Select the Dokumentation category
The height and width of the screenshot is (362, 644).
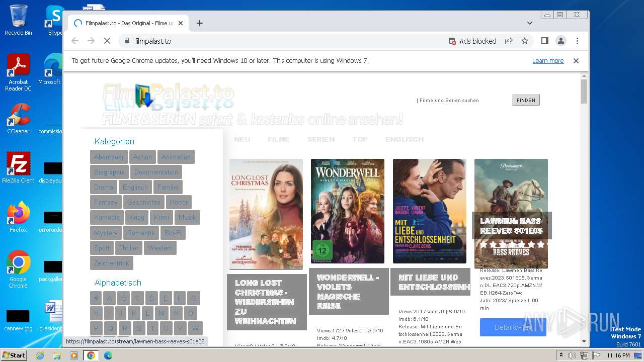click(156, 172)
